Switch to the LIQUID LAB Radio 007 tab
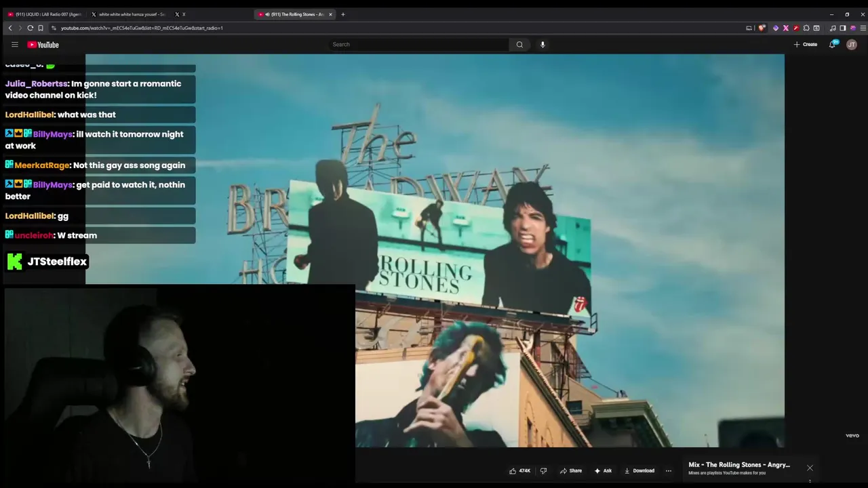This screenshot has width=868, height=488. tap(45, 14)
